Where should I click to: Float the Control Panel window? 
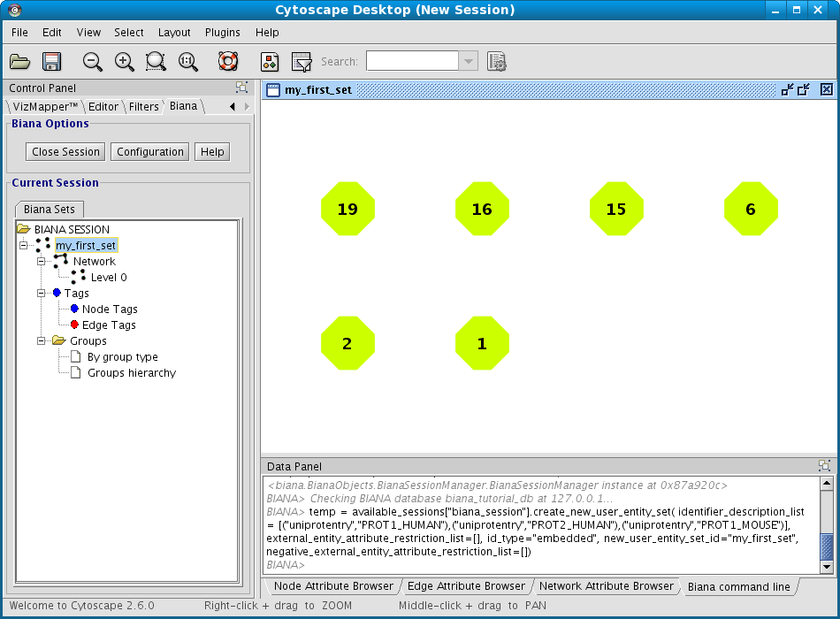point(241,88)
